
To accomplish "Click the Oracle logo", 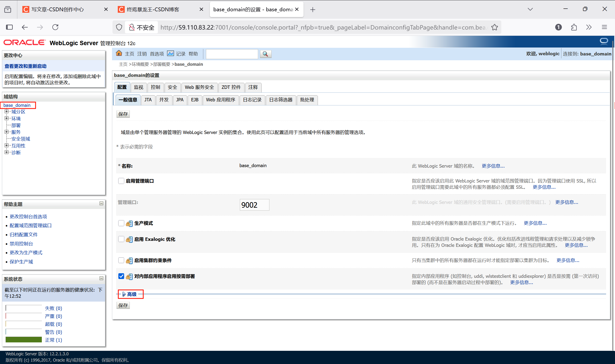I will tap(24, 43).
